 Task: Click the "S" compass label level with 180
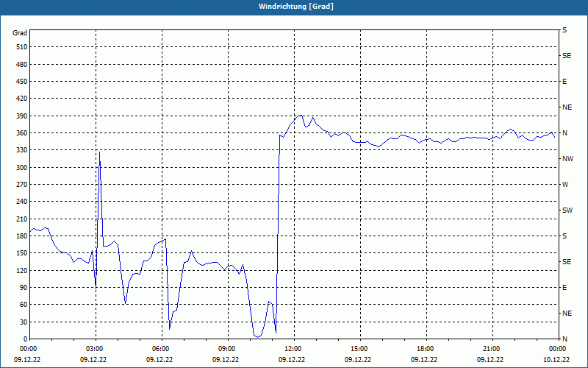[564, 236]
